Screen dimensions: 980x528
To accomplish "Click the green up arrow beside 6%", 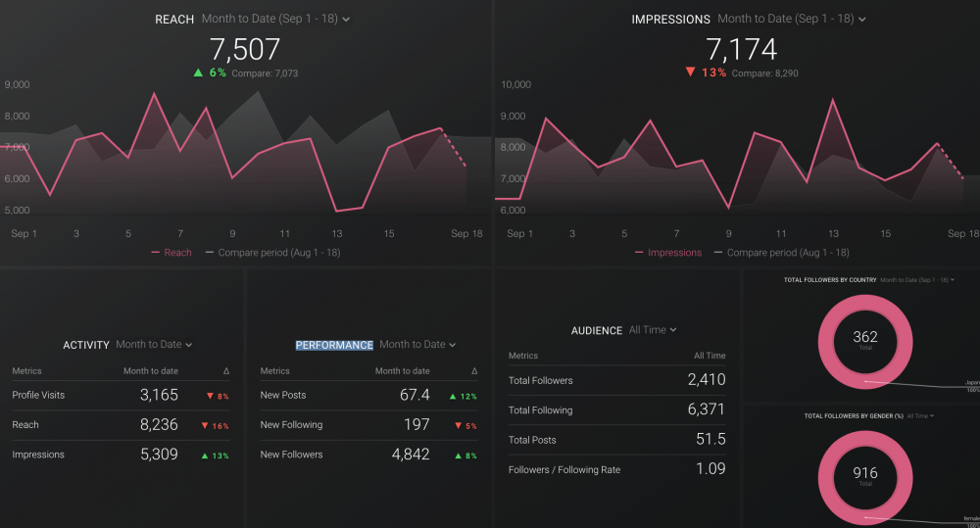I will (x=199, y=73).
